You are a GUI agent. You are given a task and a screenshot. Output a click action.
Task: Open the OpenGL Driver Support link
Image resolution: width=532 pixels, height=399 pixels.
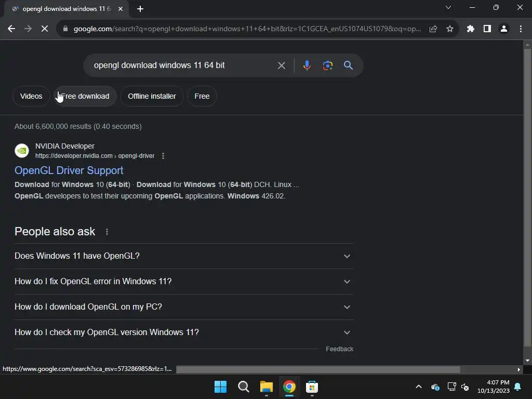[x=69, y=170]
